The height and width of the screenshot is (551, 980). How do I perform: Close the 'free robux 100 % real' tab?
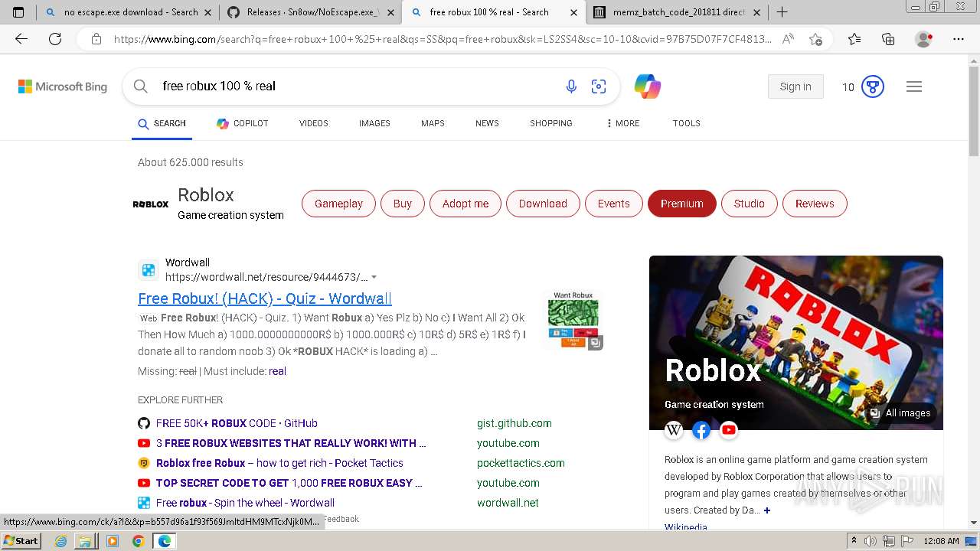pyautogui.click(x=573, y=12)
